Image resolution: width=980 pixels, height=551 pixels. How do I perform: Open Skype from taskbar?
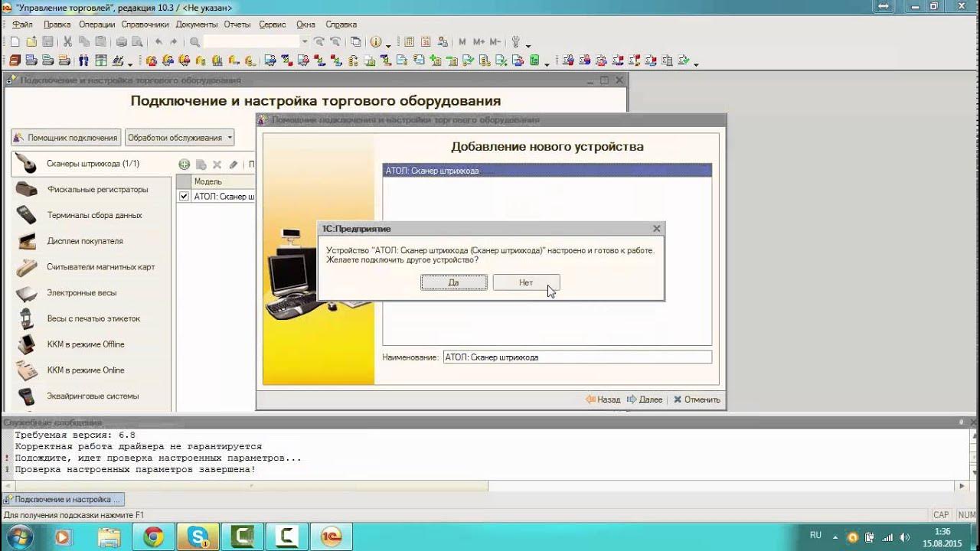click(x=198, y=537)
